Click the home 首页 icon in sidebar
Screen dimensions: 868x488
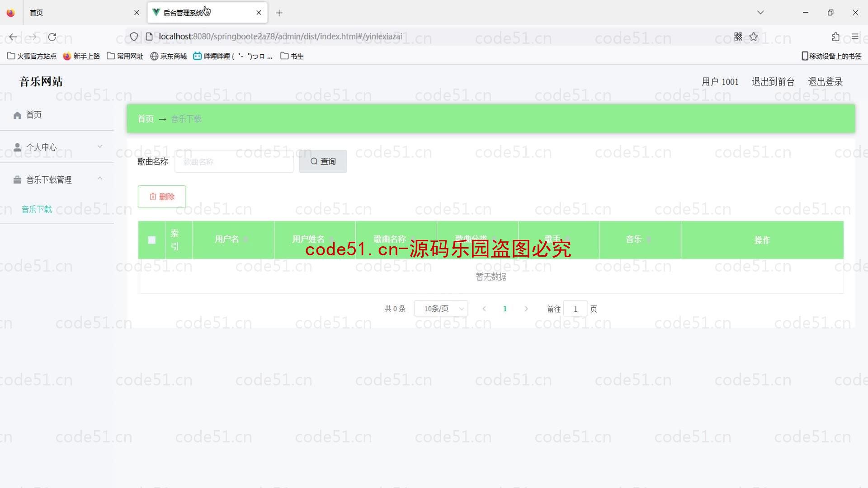point(16,115)
